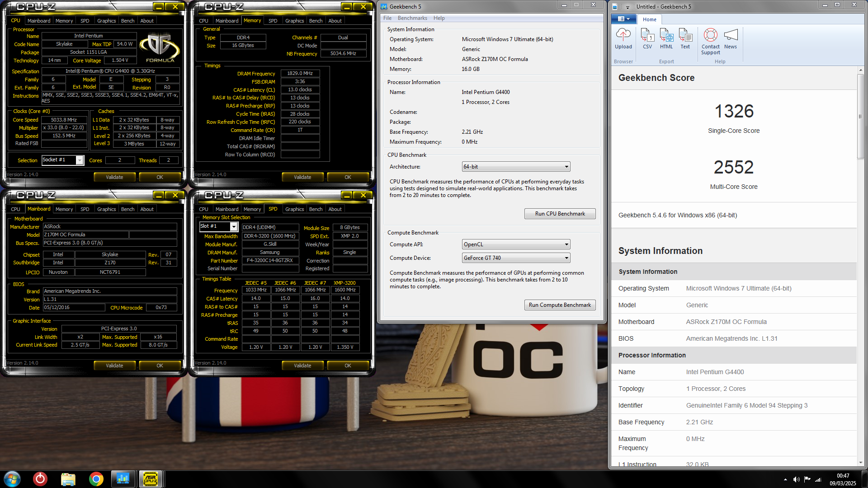Screen dimensions: 868x488
Task: Open the Architecture 64-bit dropdown
Action: pyautogui.click(x=516, y=167)
